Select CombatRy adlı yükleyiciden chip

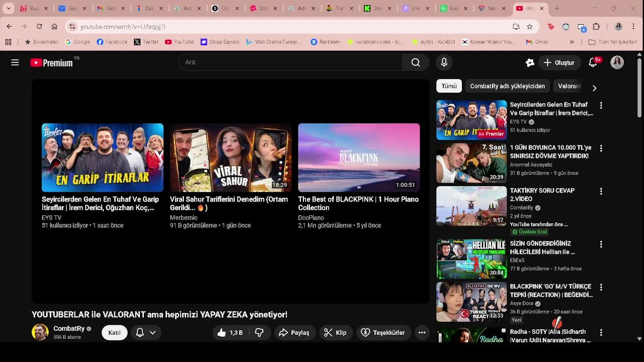pyautogui.click(x=507, y=86)
